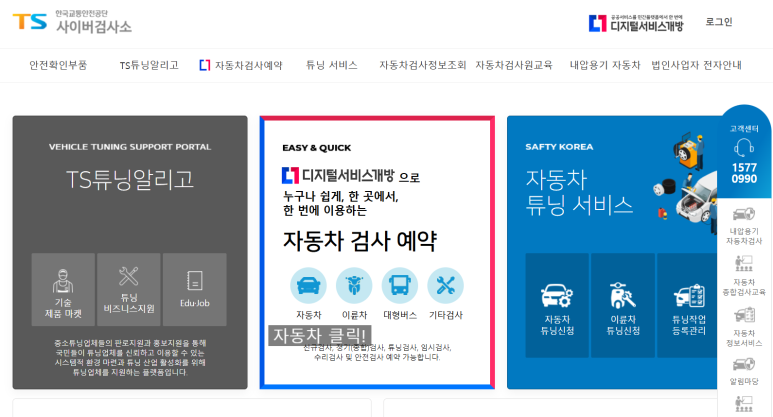Click 자동차 튜닝 서비스 heading
This screenshot has width=773, height=417.
coord(579,193)
